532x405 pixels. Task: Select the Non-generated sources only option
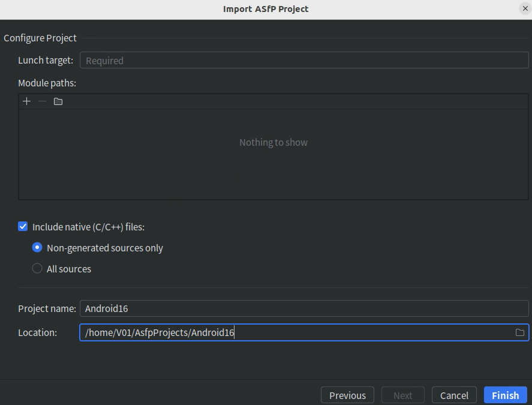tap(37, 247)
